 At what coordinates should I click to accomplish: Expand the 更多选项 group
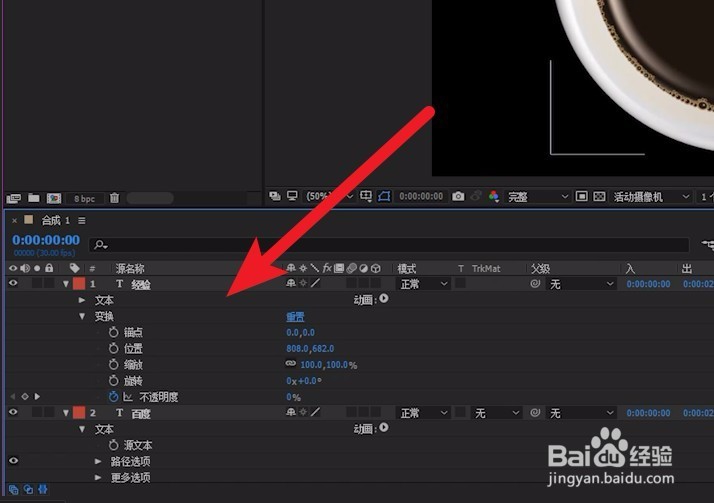(x=98, y=477)
